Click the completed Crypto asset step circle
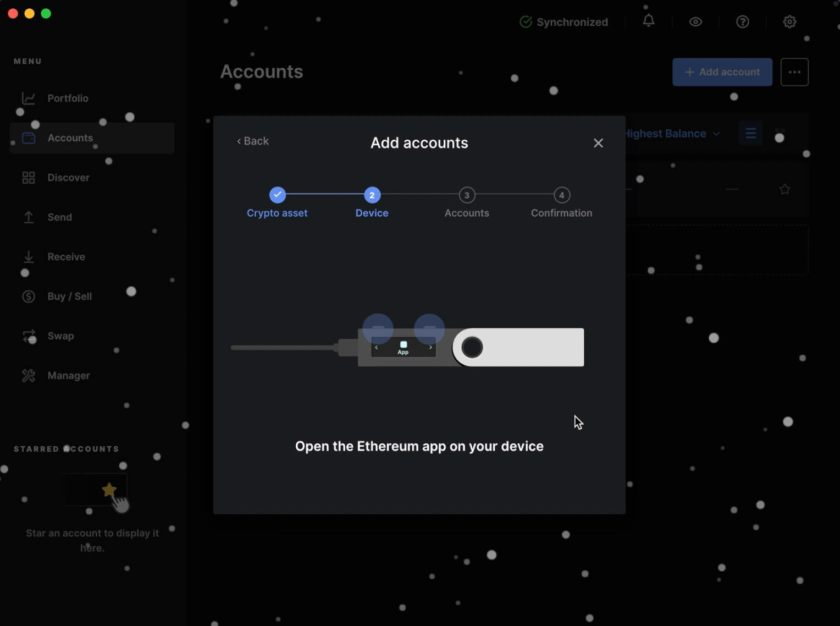840x626 pixels. pos(278,195)
